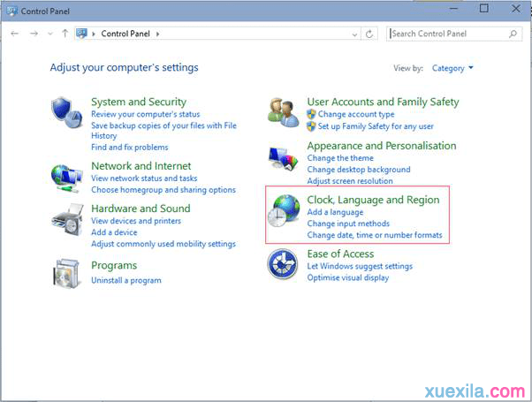Open View devices and printers
The height and width of the screenshot is (402, 532).
click(136, 221)
